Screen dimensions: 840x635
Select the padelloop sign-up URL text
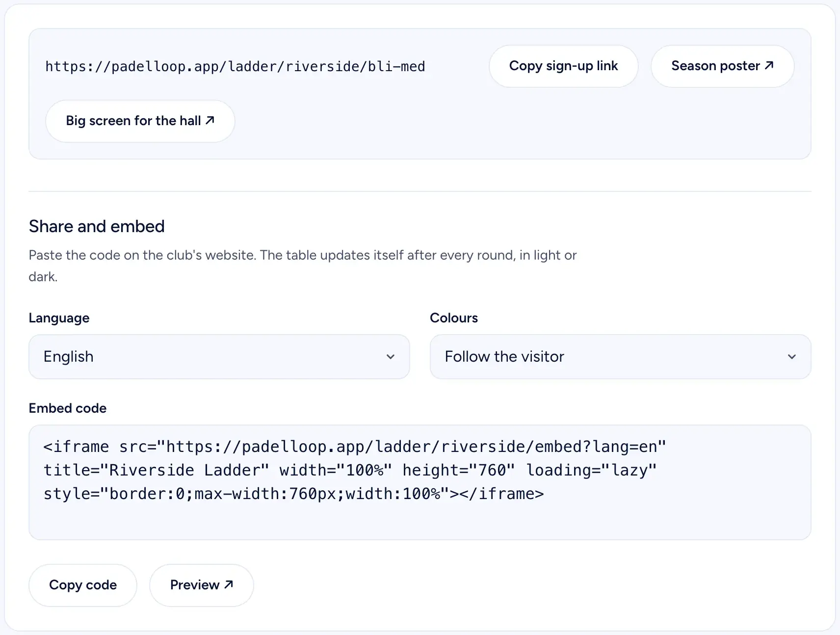coord(235,67)
